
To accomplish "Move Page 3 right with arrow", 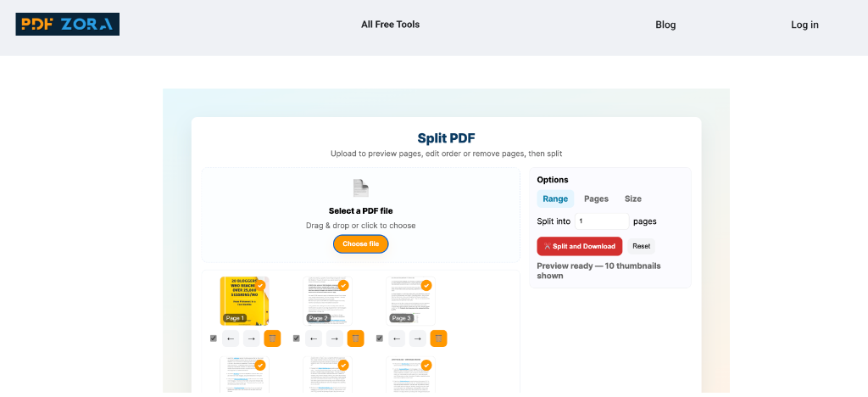I will click(x=417, y=338).
